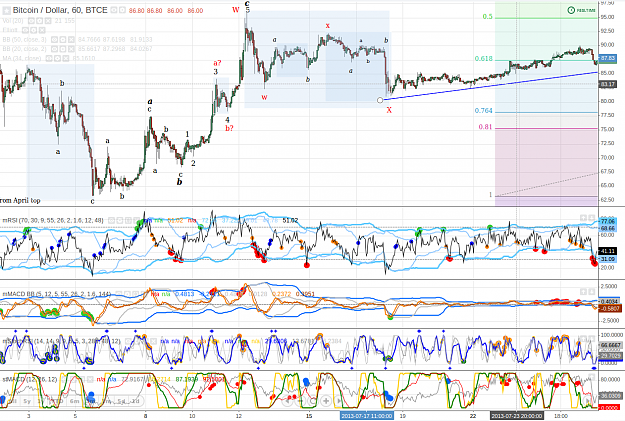Open settings for BB (20, close, 2)
The width and height of the screenshot is (625, 421).
[x=63, y=49]
